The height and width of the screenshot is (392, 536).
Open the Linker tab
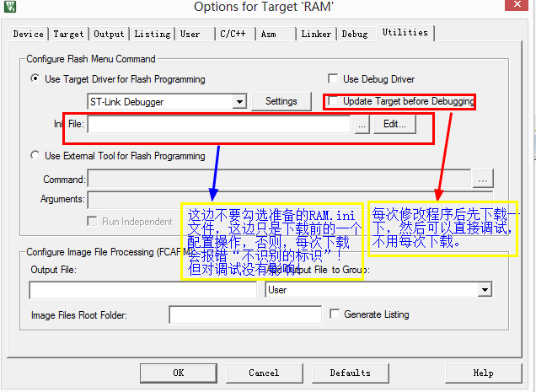pos(316,34)
